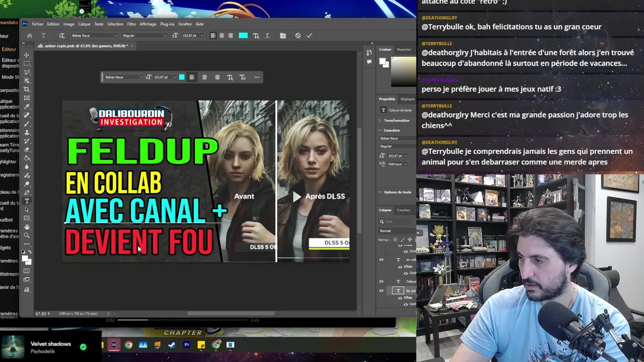The height and width of the screenshot is (362, 644).
Task: Left-align text in floating text bar
Action: tap(192, 77)
